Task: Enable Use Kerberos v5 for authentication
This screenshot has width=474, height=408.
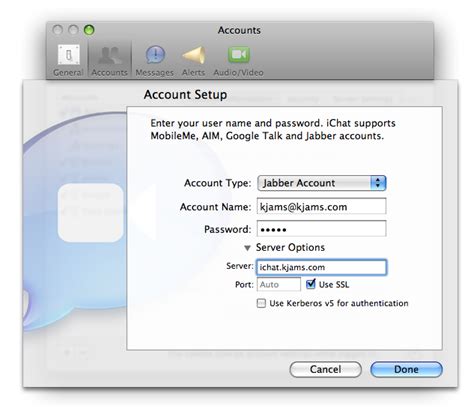Action: coord(261,303)
